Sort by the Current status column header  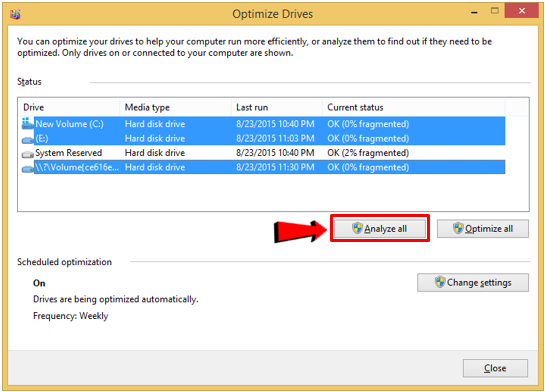pyautogui.click(x=414, y=107)
